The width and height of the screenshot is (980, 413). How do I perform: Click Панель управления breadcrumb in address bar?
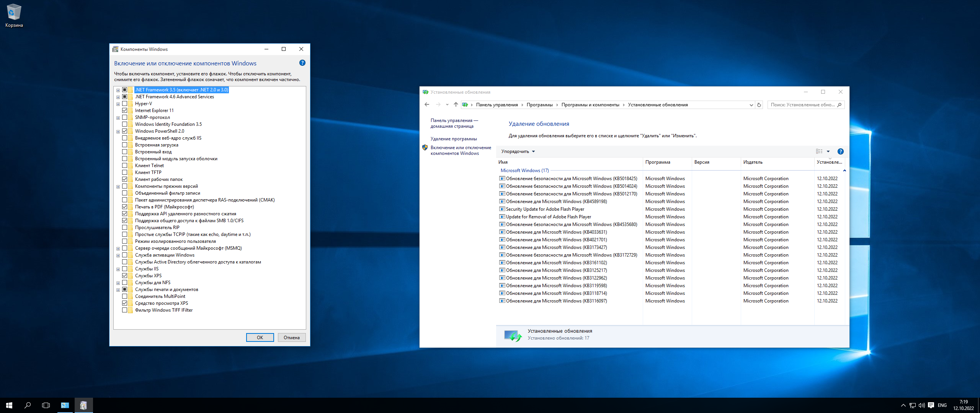497,105
